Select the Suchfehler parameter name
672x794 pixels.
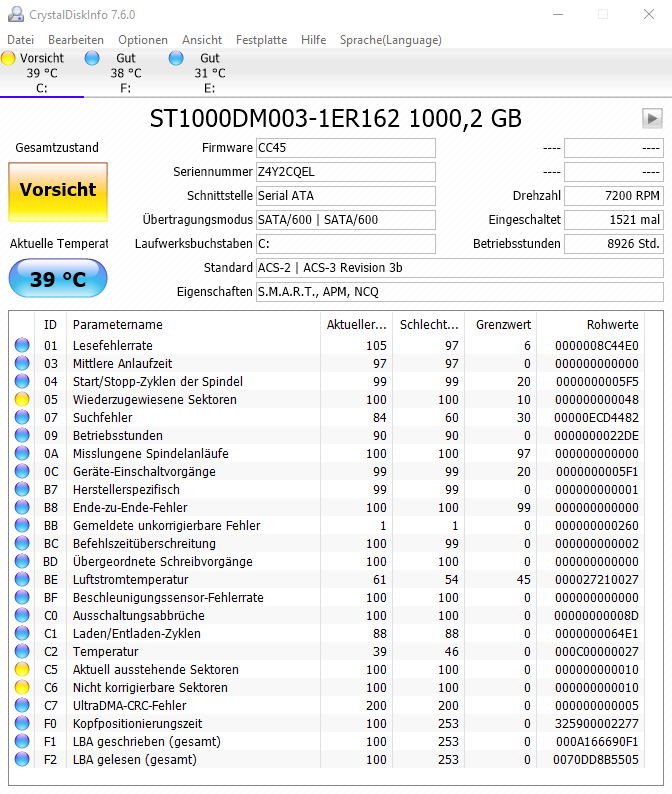102,418
